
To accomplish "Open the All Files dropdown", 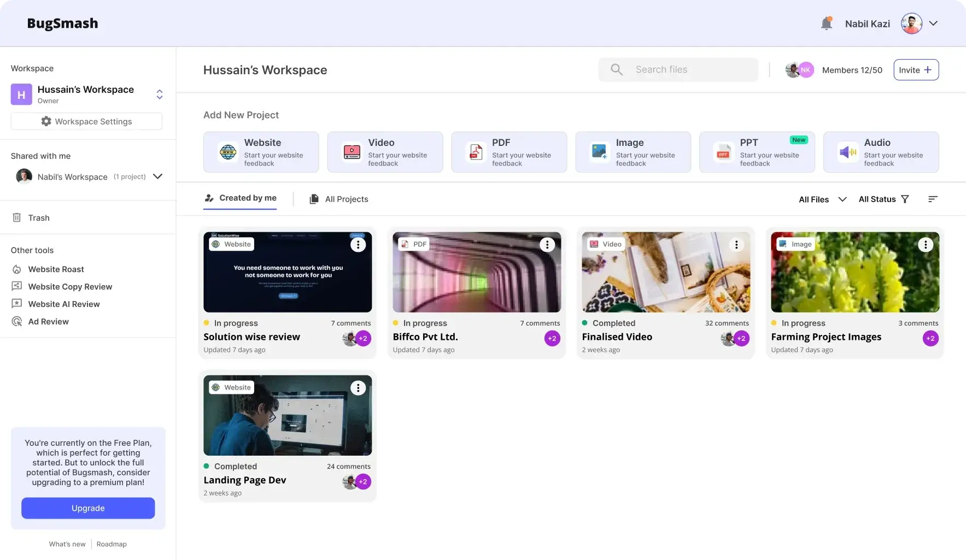I will 822,199.
